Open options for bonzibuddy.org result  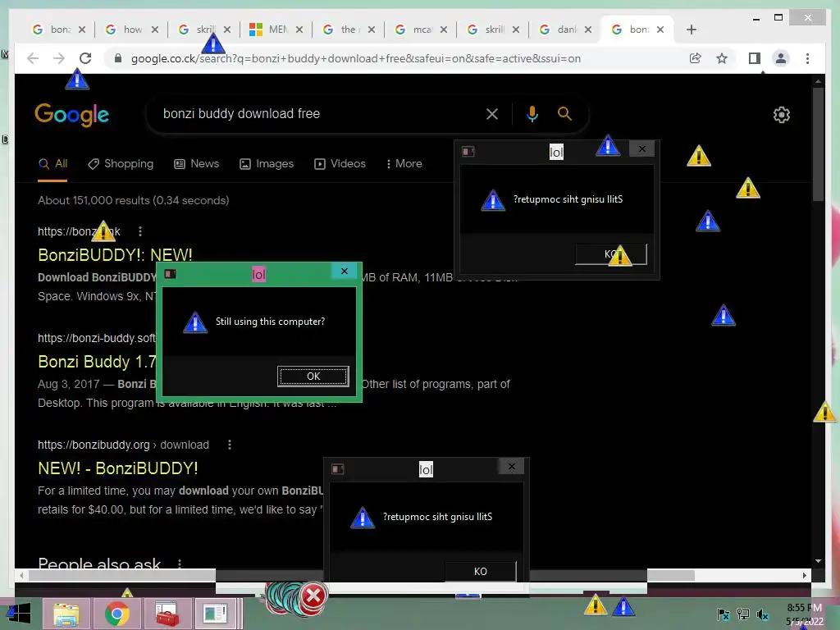(230, 445)
